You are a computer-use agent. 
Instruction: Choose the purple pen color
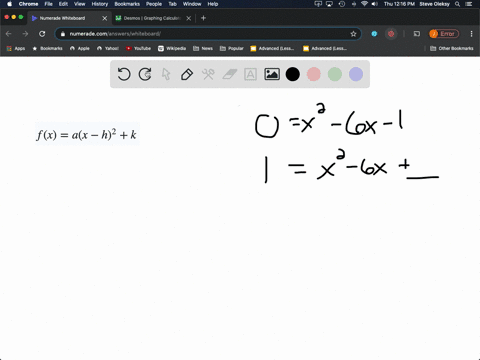[356, 74]
